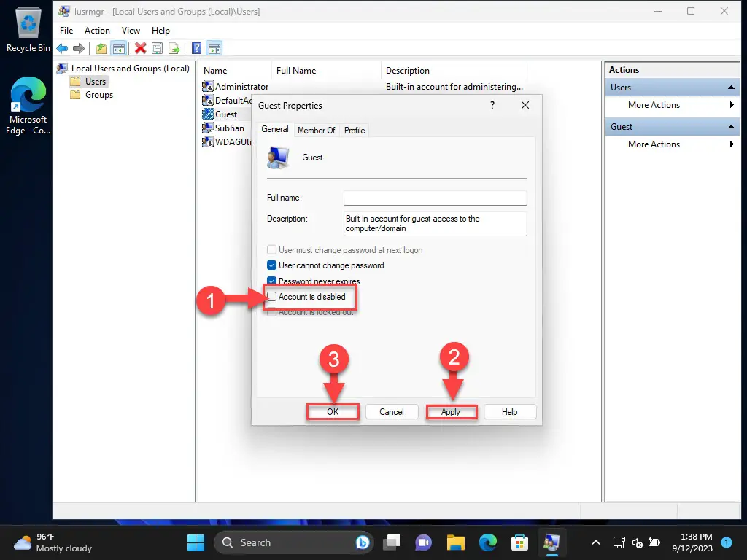This screenshot has height=560, width=747.
Task: Uncheck the Password never expires option
Action: 271,281
